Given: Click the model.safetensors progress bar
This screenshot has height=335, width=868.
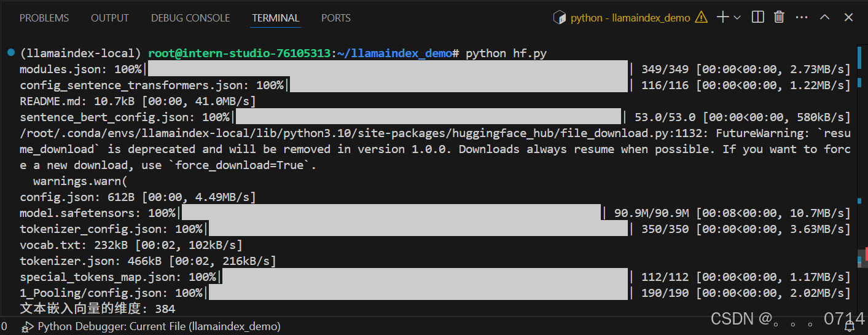Looking at the screenshot, I should [390, 213].
